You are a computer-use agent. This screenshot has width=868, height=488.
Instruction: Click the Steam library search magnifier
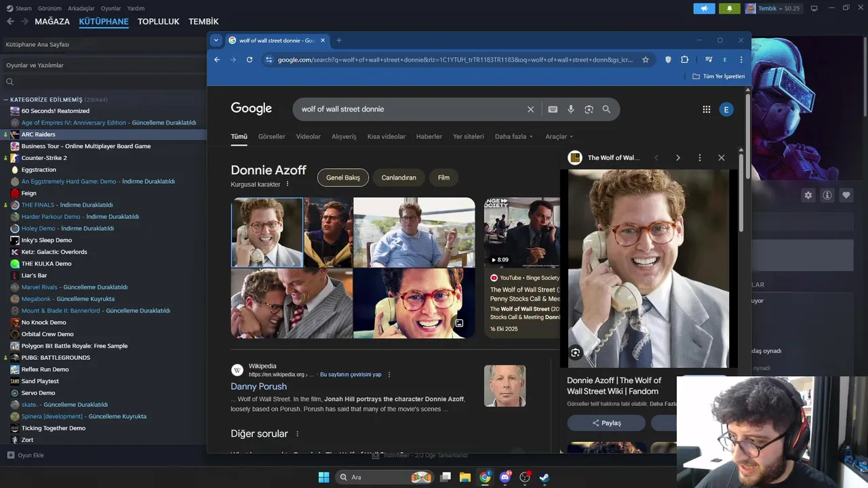click(10, 81)
